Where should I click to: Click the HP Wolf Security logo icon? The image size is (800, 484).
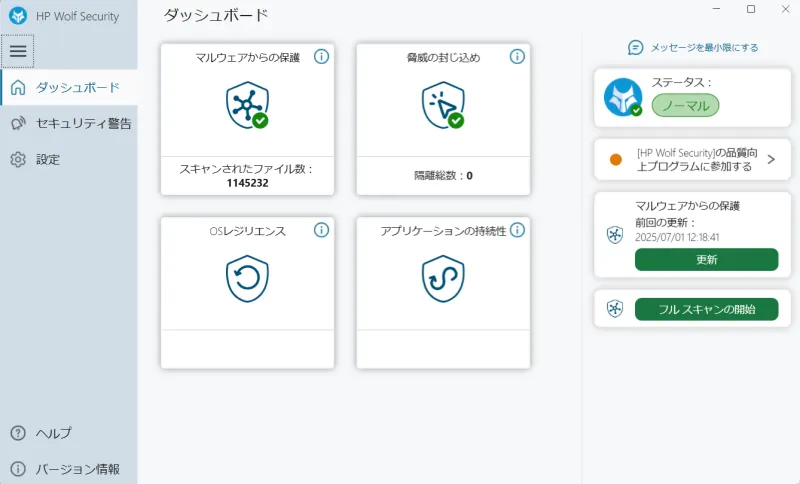(18, 16)
